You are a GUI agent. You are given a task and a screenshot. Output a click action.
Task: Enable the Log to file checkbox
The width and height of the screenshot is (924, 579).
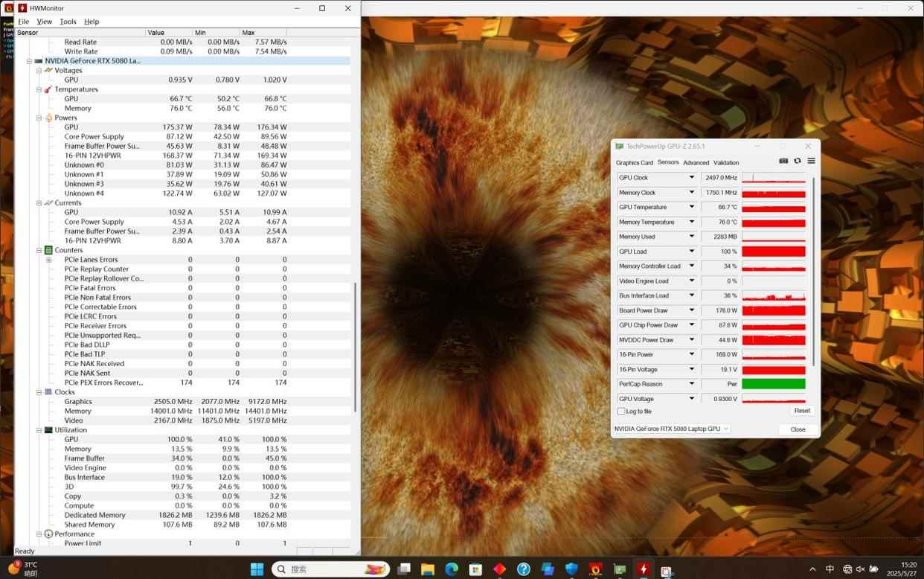pyautogui.click(x=621, y=412)
